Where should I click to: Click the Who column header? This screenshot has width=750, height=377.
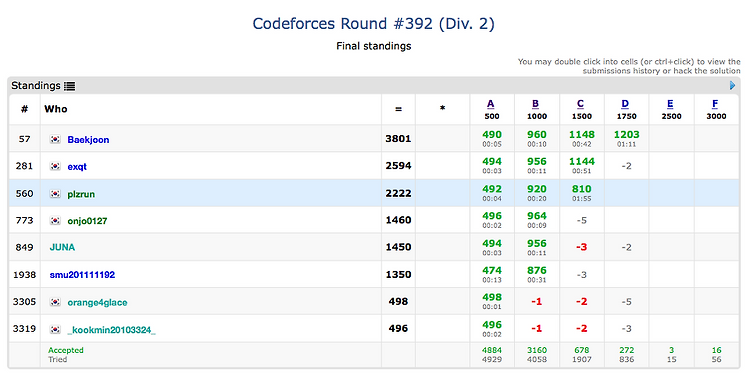coord(55,109)
